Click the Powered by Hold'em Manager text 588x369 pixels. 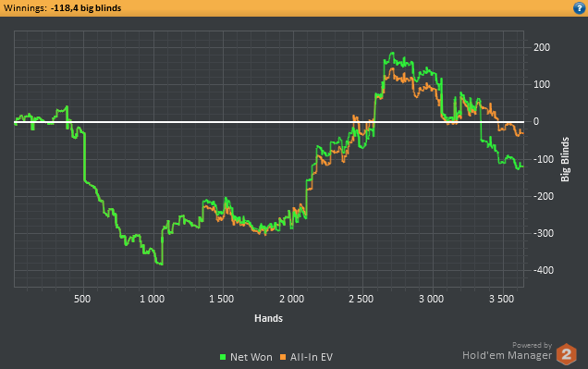[x=507, y=351]
